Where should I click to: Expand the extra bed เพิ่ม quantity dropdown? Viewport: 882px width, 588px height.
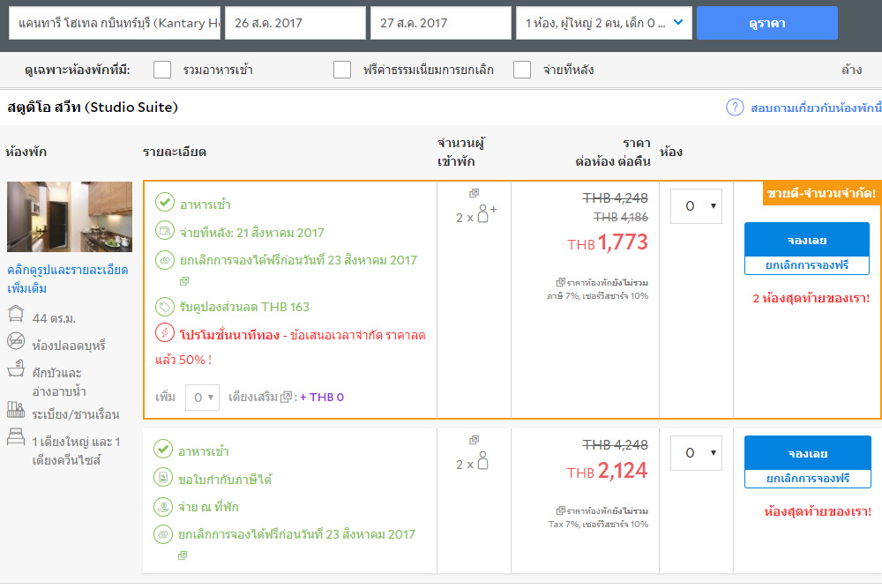tap(202, 398)
